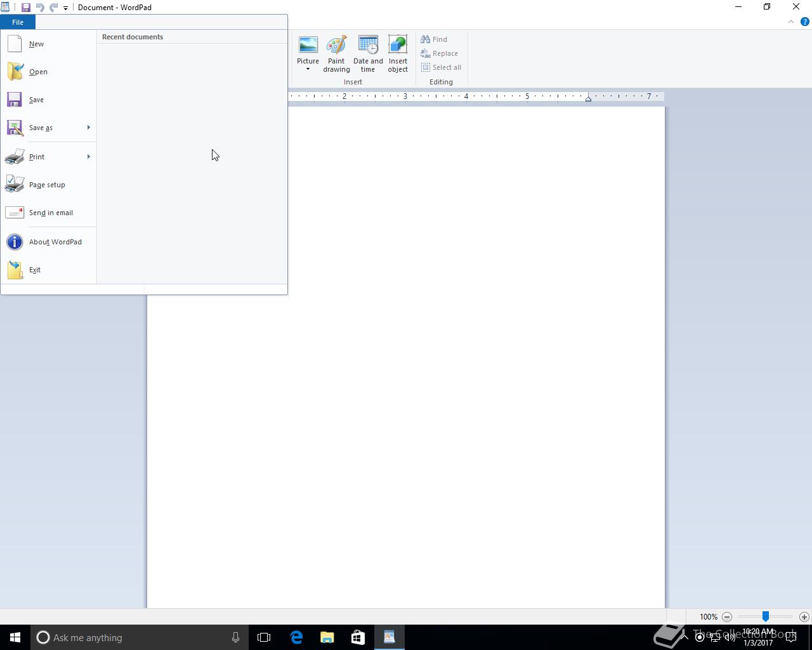812x650 pixels.
Task: Open WordPad Help question mark
Action: (805, 22)
